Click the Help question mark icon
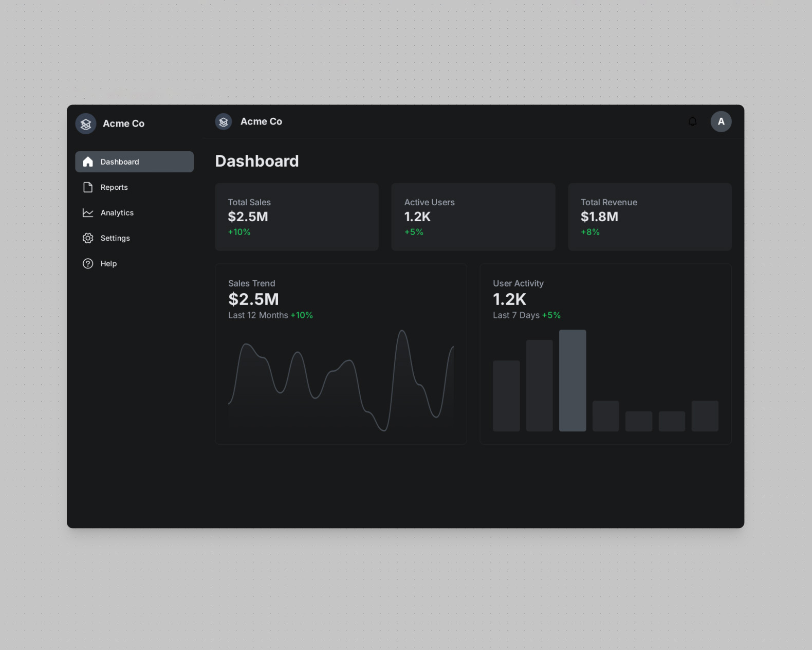 [88, 263]
